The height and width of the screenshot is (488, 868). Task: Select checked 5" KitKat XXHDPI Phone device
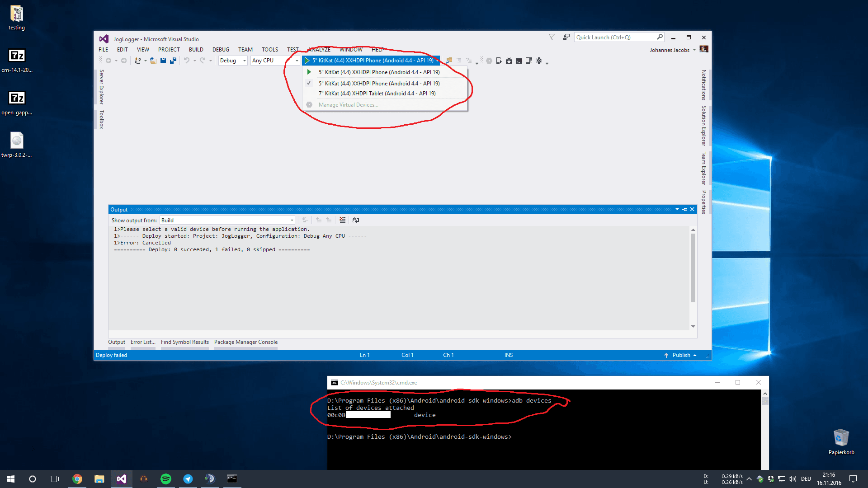pyautogui.click(x=384, y=84)
